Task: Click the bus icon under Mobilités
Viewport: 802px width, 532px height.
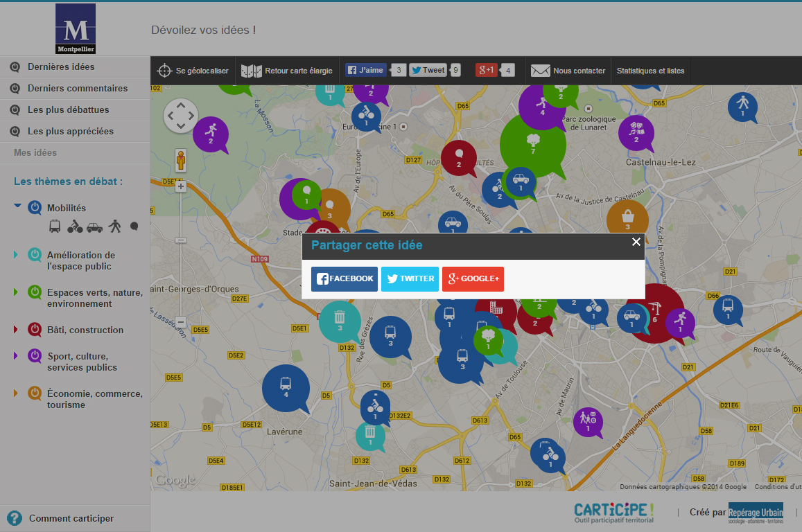Action: pos(55,226)
